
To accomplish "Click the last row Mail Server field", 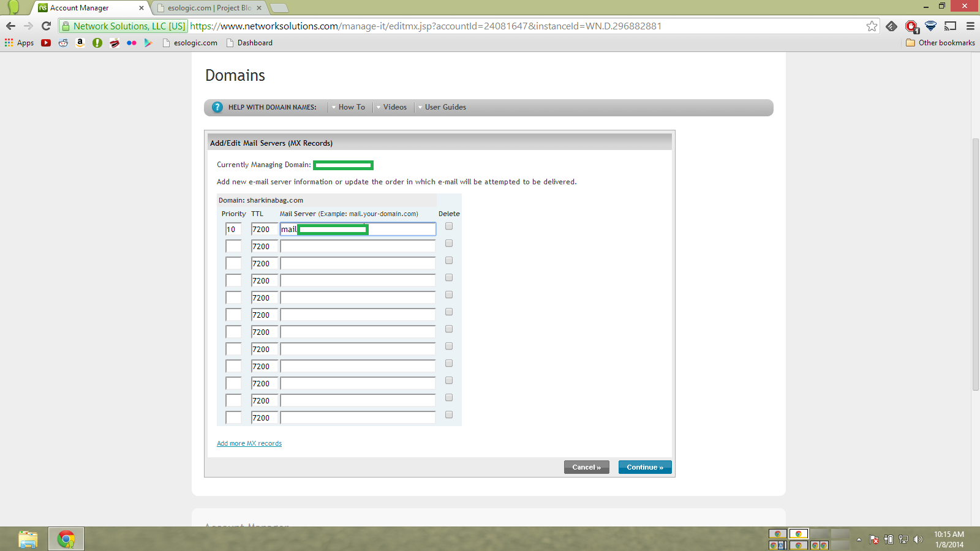I will (358, 418).
